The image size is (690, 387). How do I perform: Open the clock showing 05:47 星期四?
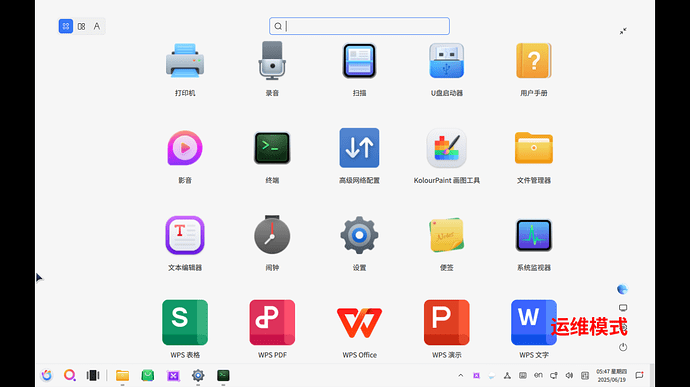pos(611,376)
